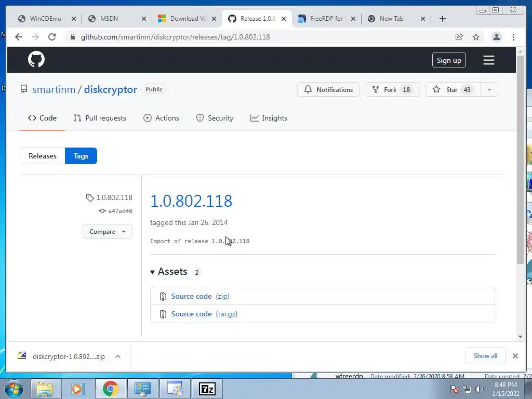Viewport: 532px width, 399px height.
Task: Open the Actions tab
Action: pyautogui.click(x=161, y=118)
